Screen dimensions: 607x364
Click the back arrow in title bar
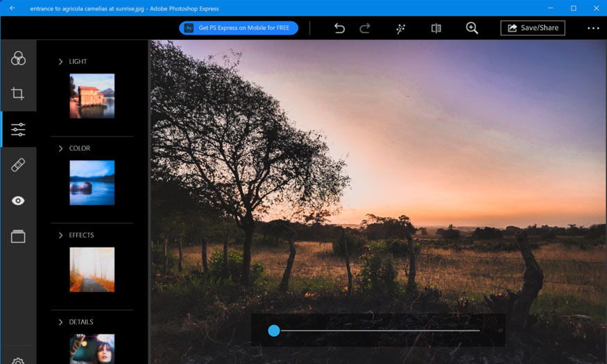click(x=12, y=8)
